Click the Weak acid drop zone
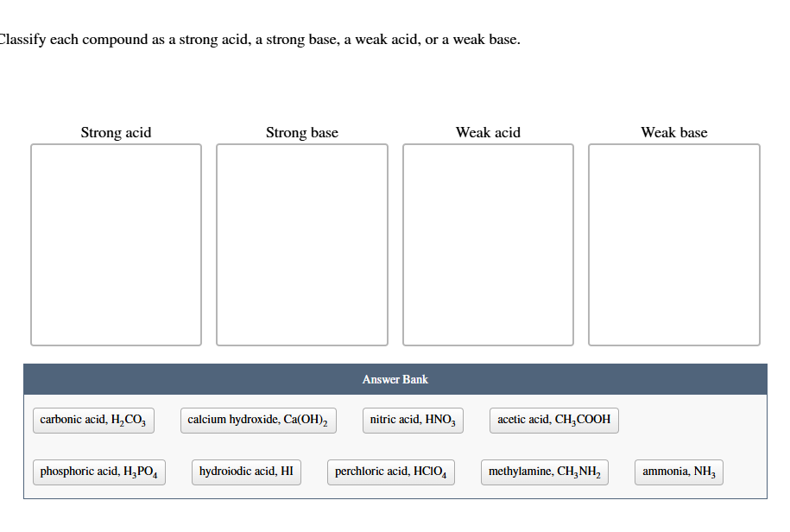 [487, 244]
